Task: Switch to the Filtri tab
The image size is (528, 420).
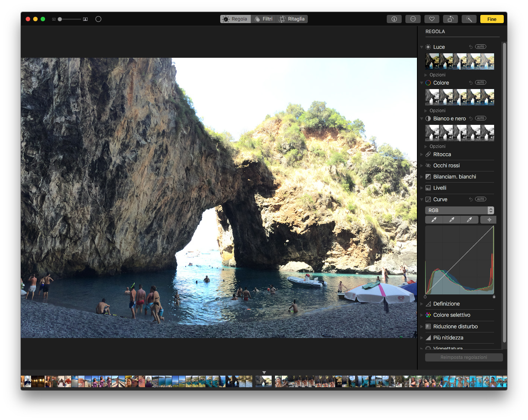Action: pos(264,19)
